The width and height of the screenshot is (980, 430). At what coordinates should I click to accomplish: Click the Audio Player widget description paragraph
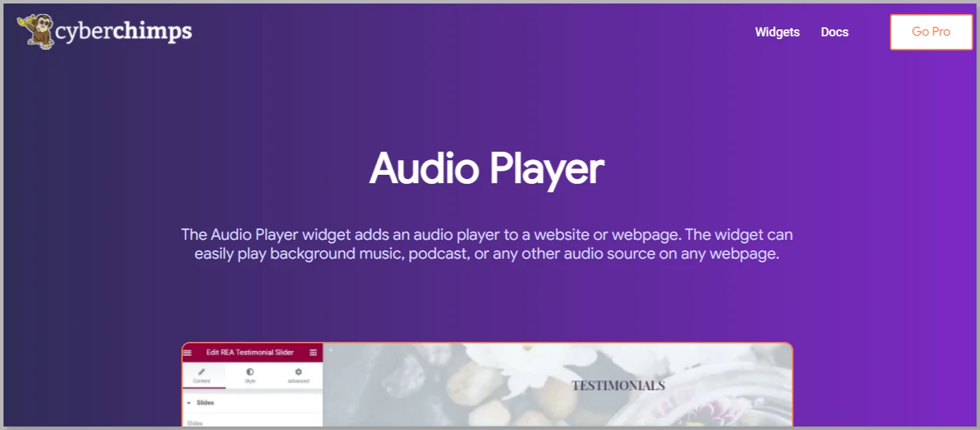(487, 244)
